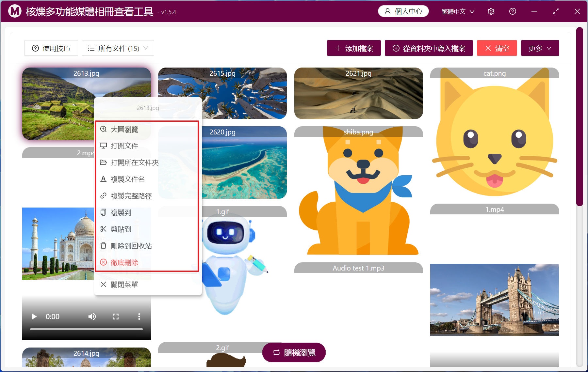Open video more options dots
This screenshot has height=372, width=588.
pyautogui.click(x=139, y=317)
